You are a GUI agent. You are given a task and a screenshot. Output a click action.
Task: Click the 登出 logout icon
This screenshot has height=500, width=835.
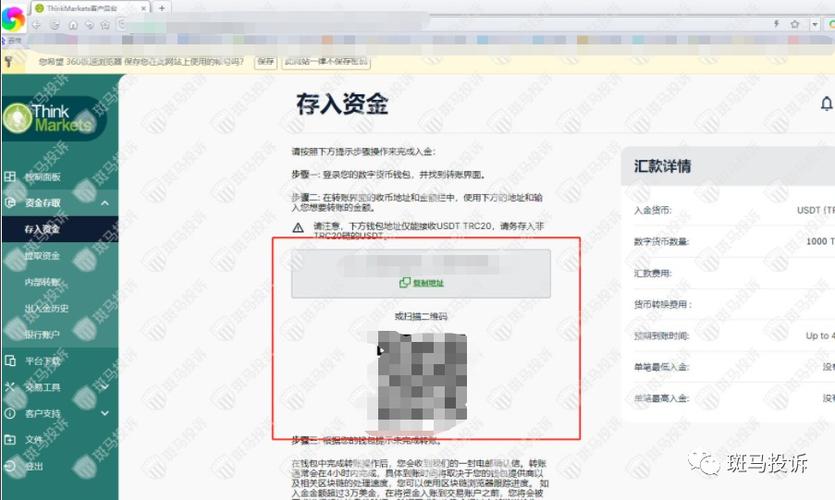point(10,466)
